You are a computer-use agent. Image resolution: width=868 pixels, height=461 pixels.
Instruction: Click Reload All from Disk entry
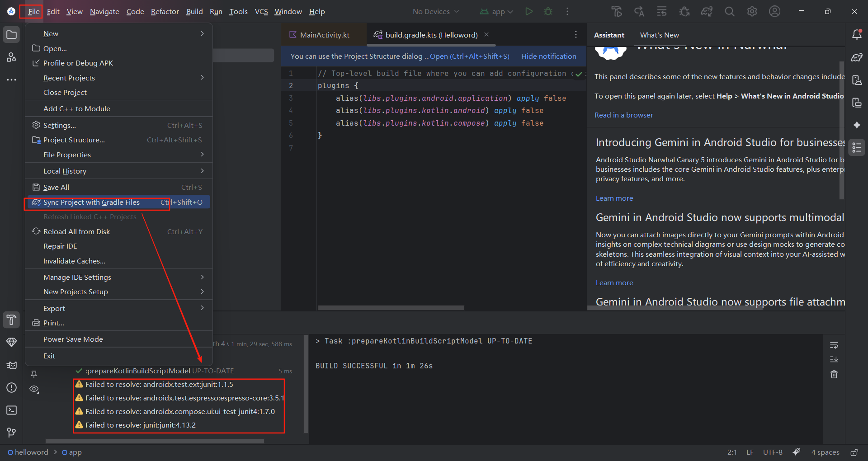pos(118,232)
